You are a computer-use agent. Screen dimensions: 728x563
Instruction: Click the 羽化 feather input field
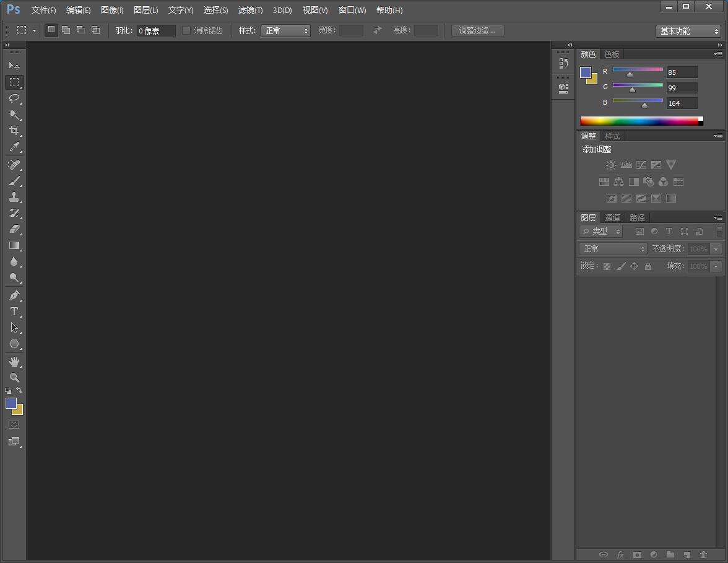(x=156, y=30)
